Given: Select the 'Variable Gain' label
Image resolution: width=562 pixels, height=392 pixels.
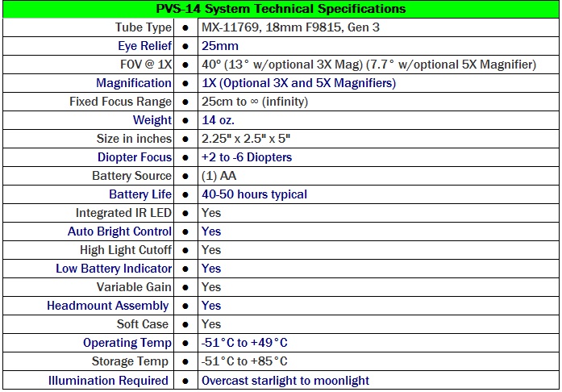Looking at the screenshot, I should coord(134,287).
